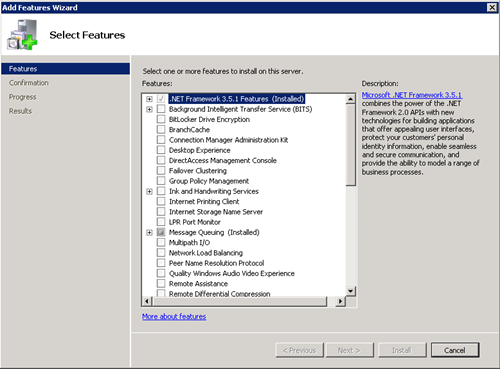Check the BranchCache feature box

tap(161, 130)
